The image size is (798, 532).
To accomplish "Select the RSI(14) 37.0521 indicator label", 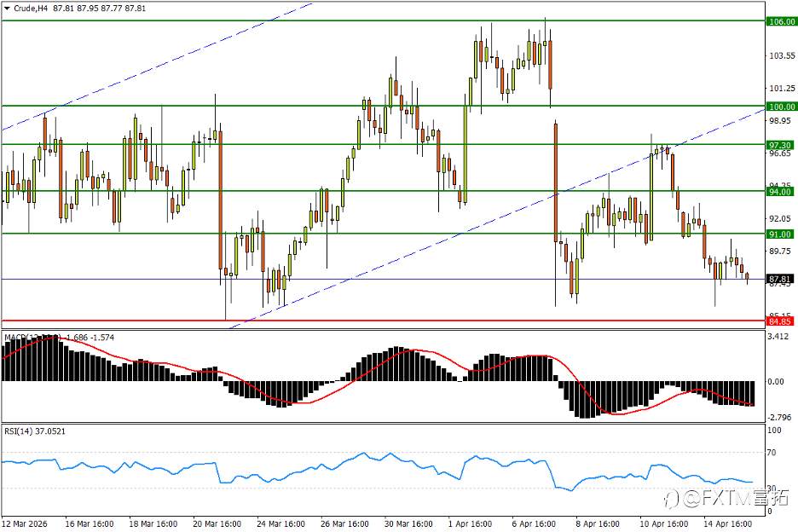I will pos(35,431).
